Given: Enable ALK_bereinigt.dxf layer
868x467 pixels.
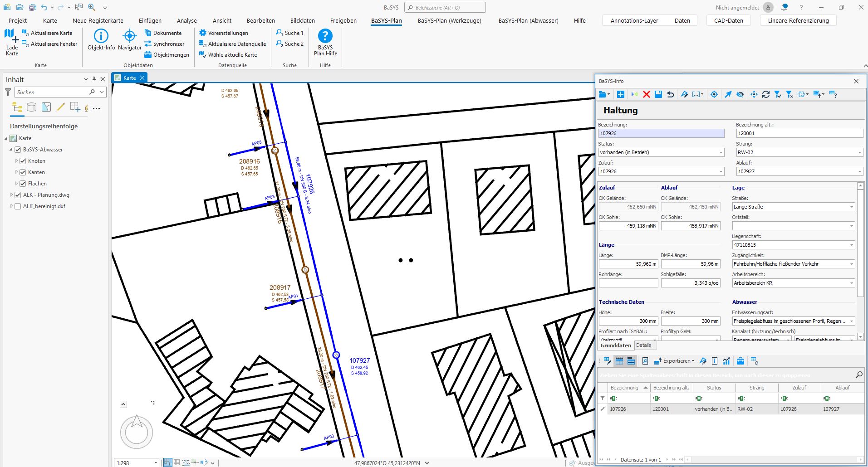Looking at the screenshot, I should [18, 206].
